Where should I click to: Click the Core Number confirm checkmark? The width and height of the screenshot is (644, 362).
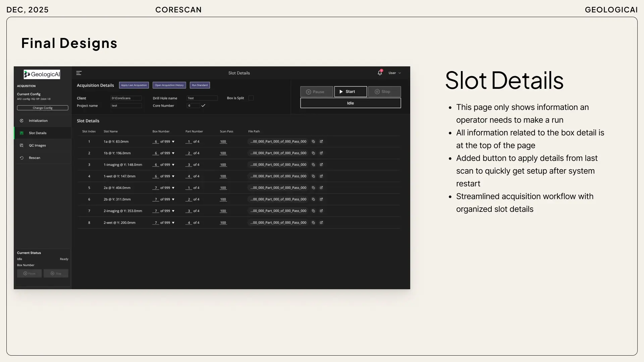[x=203, y=106]
